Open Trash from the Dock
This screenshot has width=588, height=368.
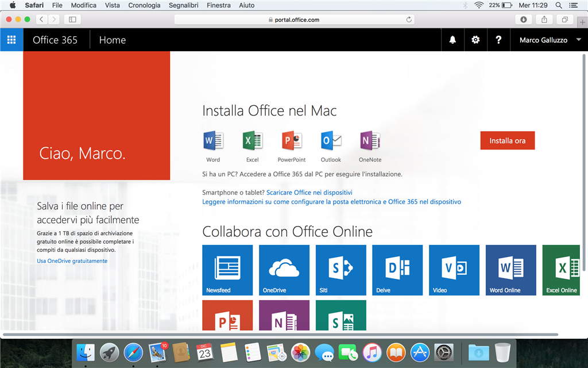(x=502, y=353)
